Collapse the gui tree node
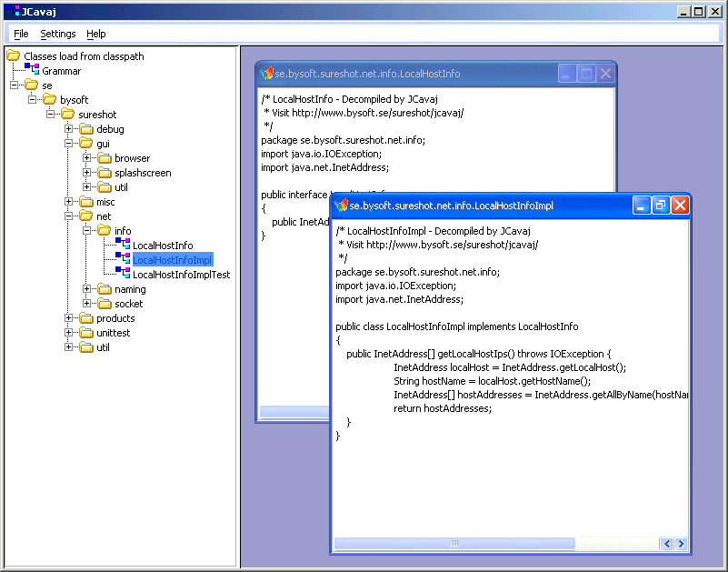This screenshot has width=728, height=572. pyautogui.click(x=68, y=143)
